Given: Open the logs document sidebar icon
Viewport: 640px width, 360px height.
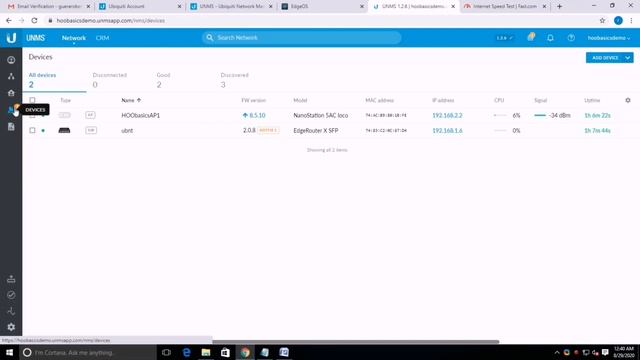Looking at the screenshot, I should pos(11,127).
